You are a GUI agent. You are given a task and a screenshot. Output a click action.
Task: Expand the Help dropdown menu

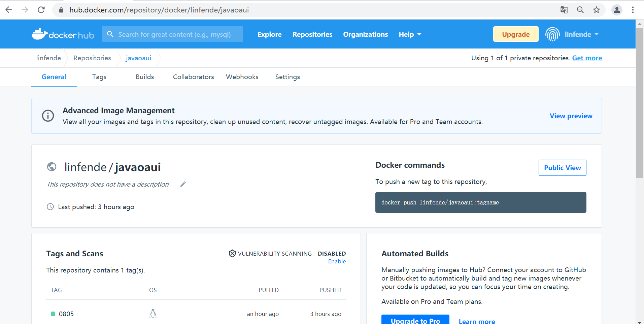point(410,34)
